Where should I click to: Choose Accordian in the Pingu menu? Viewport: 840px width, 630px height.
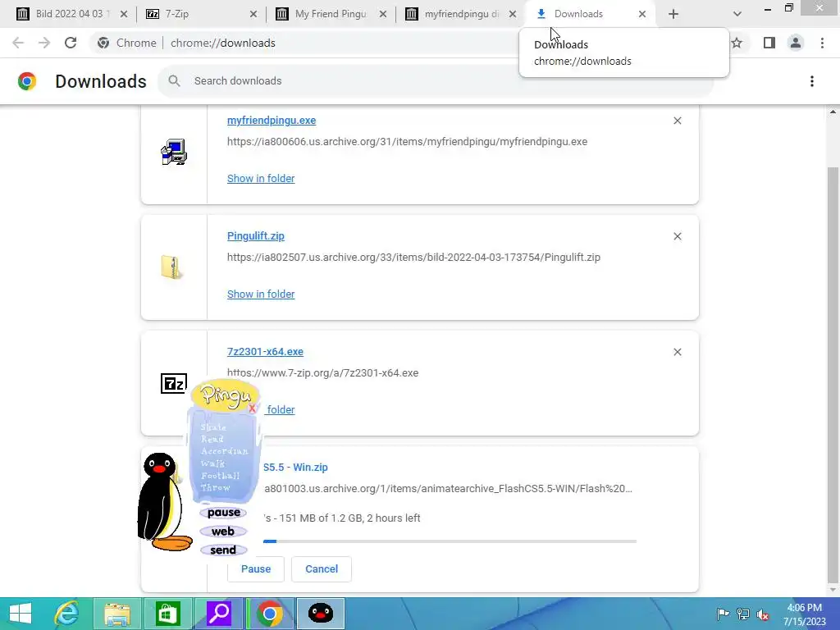click(225, 451)
